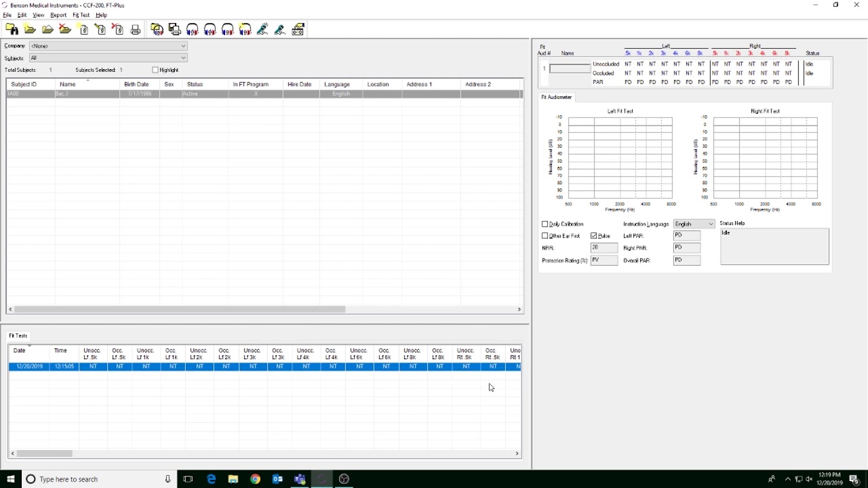This screenshot has width=868, height=488.
Task: Click the Right PAR value field
Action: click(687, 248)
